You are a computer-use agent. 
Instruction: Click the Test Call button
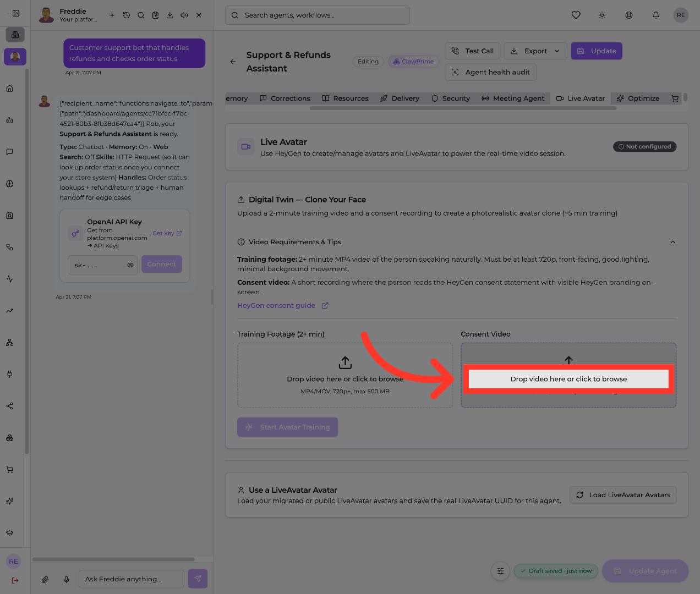(x=473, y=51)
